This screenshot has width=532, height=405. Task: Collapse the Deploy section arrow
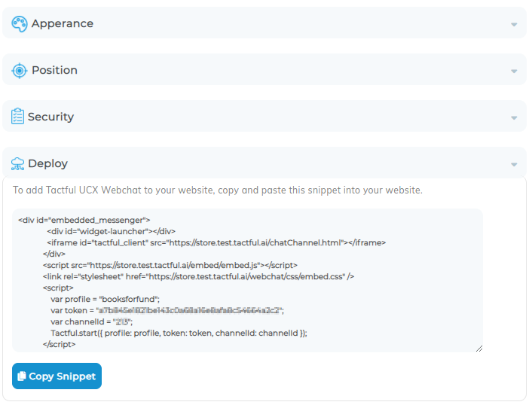[514, 164]
